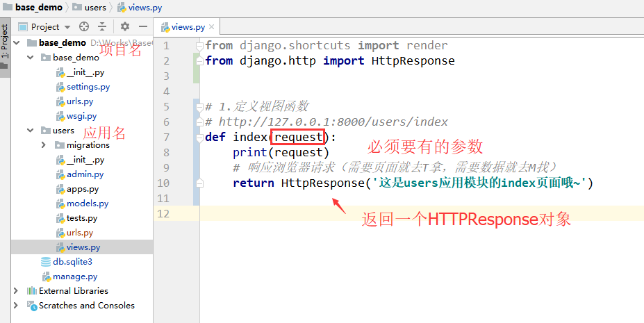Click the db.sqlite3 database icon
Viewport: 644px width, 323px height.
click(x=46, y=261)
